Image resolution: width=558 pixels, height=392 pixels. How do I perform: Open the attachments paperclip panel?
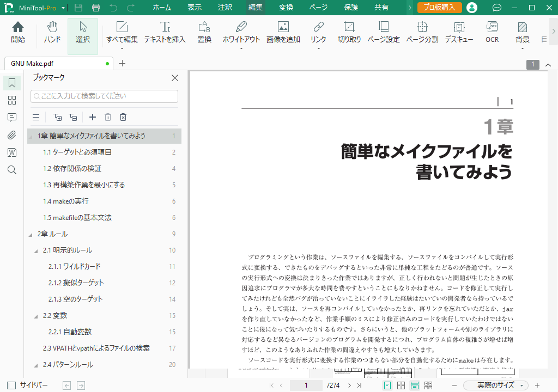pos(12,135)
